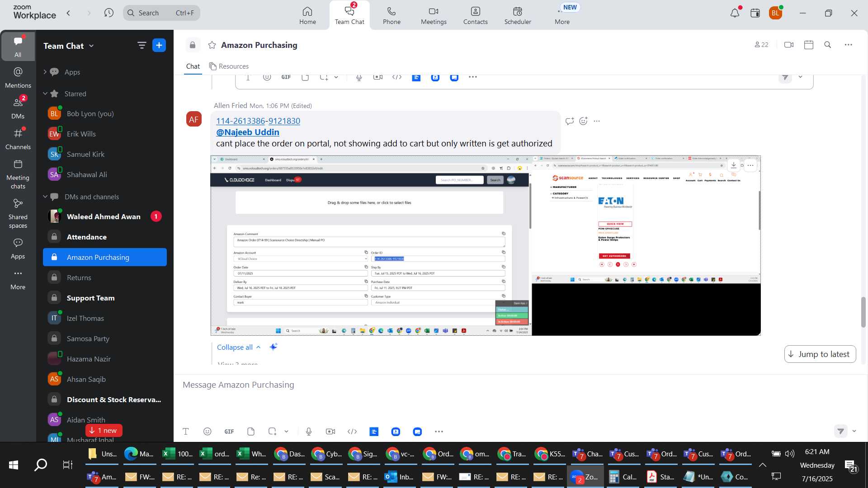The width and height of the screenshot is (868, 488).
Task: Download the shared screenshot image
Action: point(734,165)
